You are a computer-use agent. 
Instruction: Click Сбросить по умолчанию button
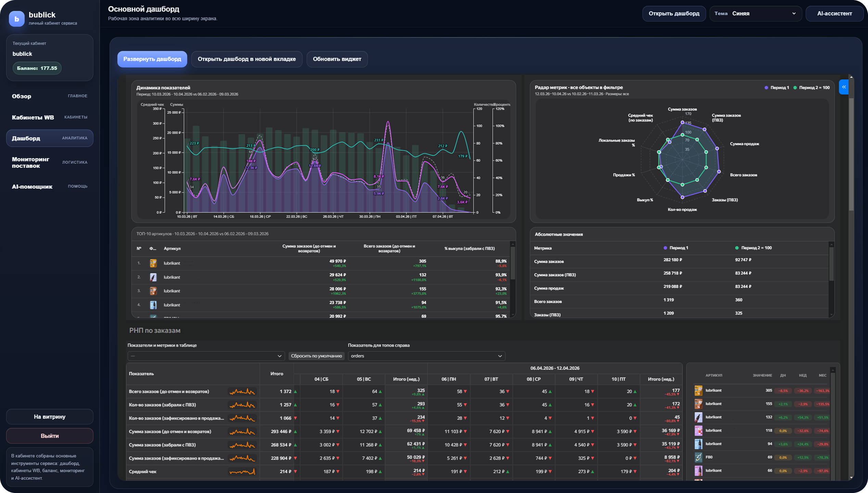click(x=316, y=356)
